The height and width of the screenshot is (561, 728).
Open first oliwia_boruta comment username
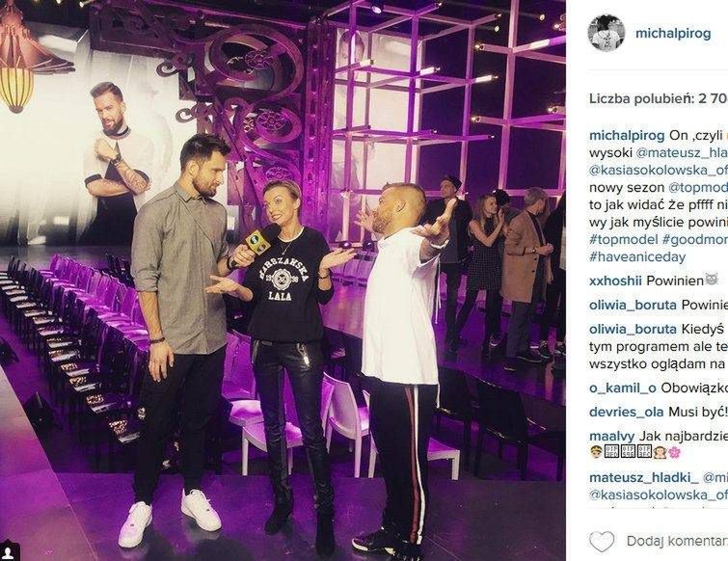(x=633, y=306)
